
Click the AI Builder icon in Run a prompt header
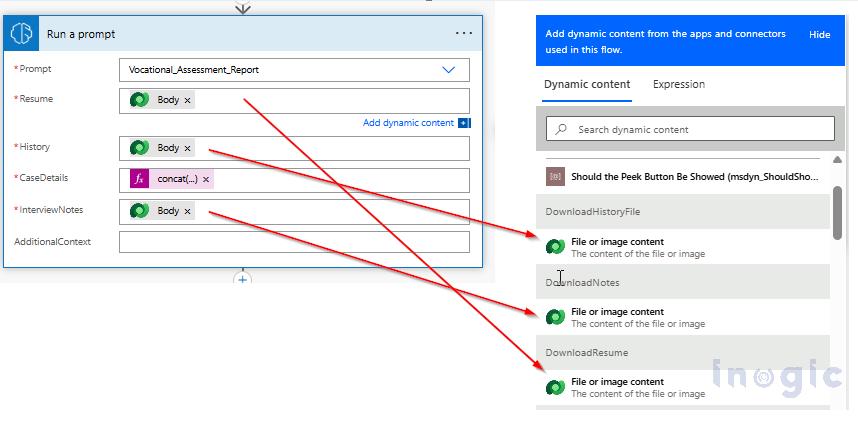(22, 33)
